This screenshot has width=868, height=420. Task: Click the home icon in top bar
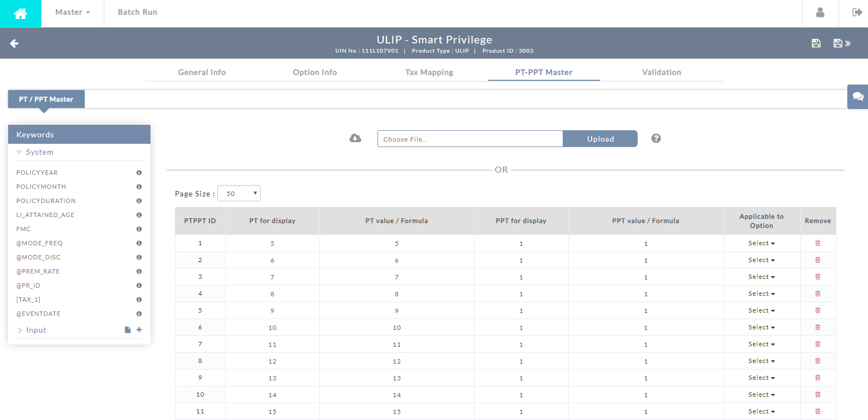[x=21, y=14]
